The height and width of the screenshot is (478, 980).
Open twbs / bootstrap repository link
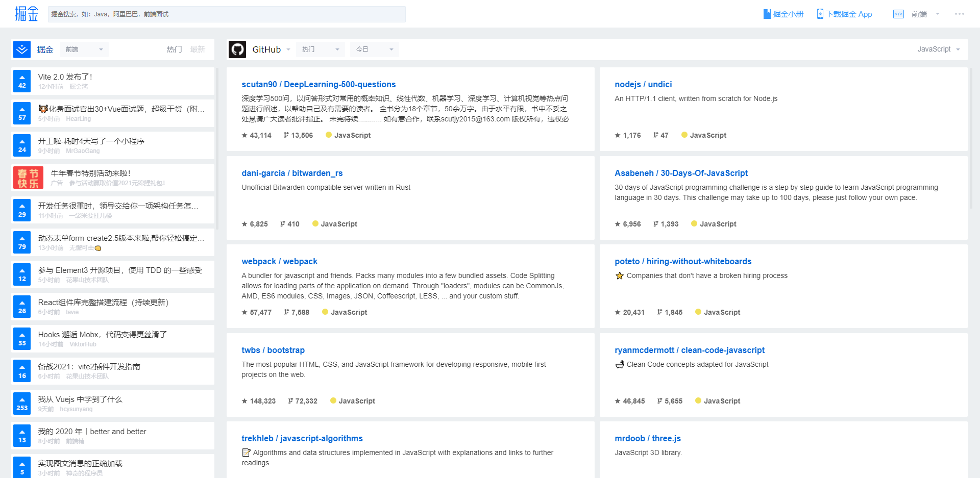[x=273, y=350]
